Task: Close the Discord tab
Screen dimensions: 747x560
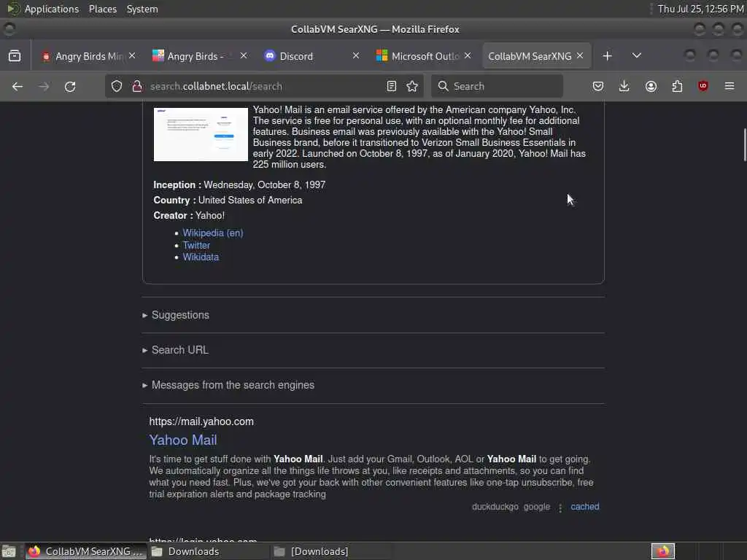Action: pyautogui.click(x=356, y=55)
